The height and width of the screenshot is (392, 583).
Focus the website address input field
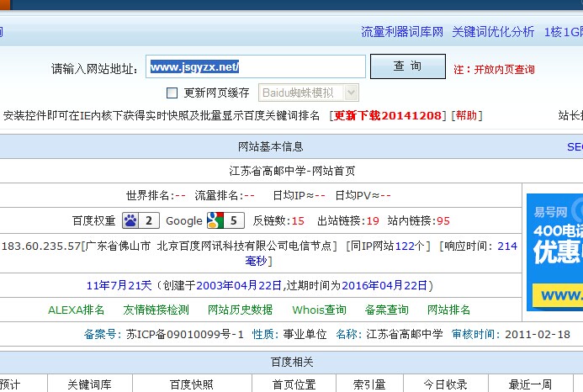click(256, 66)
